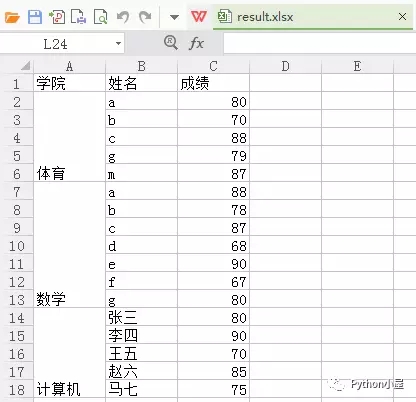Click in the formula bar input
Viewport: 416px width, 402px height.
(x=319, y=43)
